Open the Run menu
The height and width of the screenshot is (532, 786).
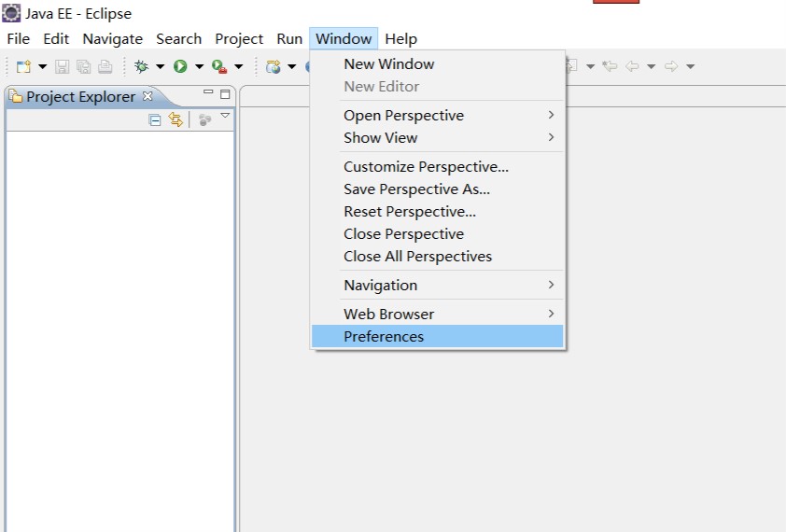point(289,38)
